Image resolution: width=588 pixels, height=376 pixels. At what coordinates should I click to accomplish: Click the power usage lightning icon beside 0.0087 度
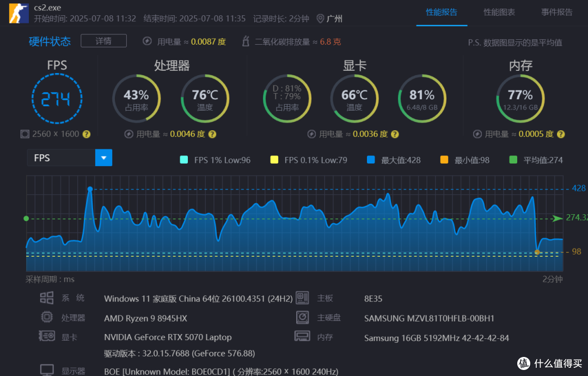coord(147,41)
